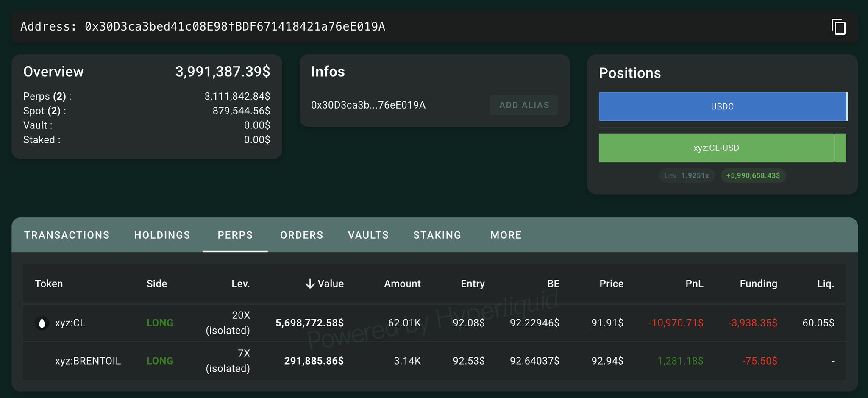
Task: Open the HOLDINGS tab
Action: coord(162,235)
